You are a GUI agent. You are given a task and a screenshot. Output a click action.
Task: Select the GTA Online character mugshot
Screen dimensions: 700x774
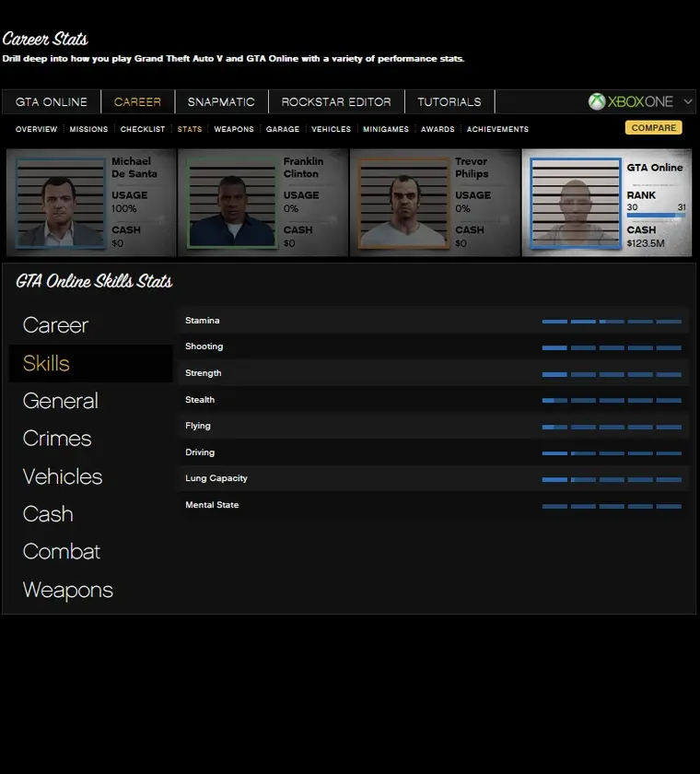click(575, 203)
